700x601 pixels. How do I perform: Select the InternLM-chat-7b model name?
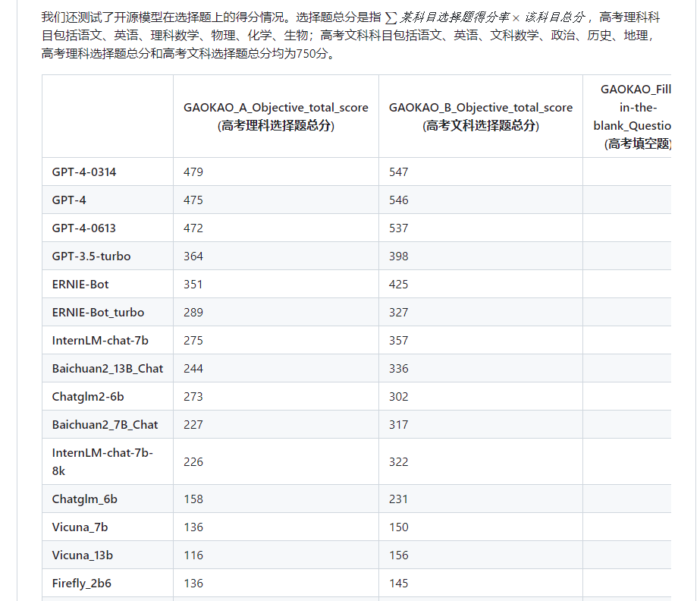point(100,341)
